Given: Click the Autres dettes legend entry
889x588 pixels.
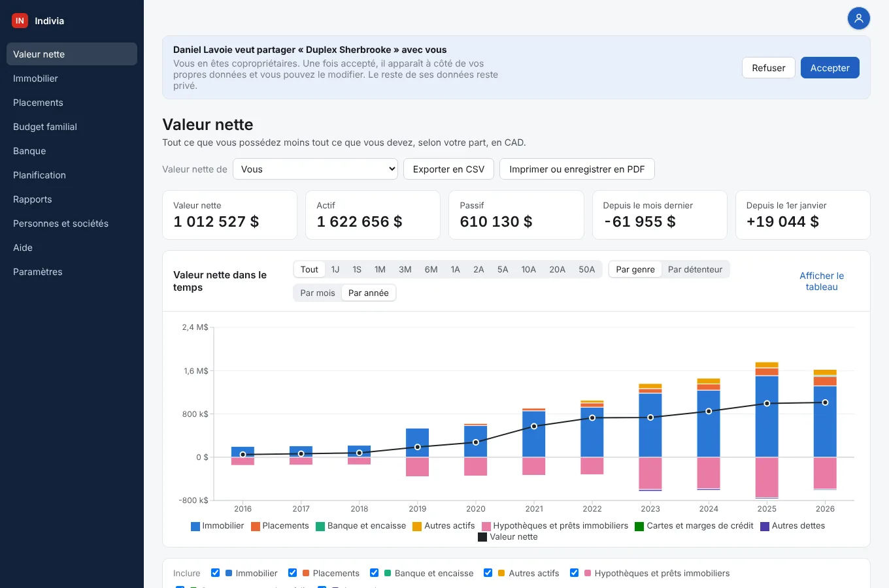Looking at the screenshot, I should click(x=792, y=526).
